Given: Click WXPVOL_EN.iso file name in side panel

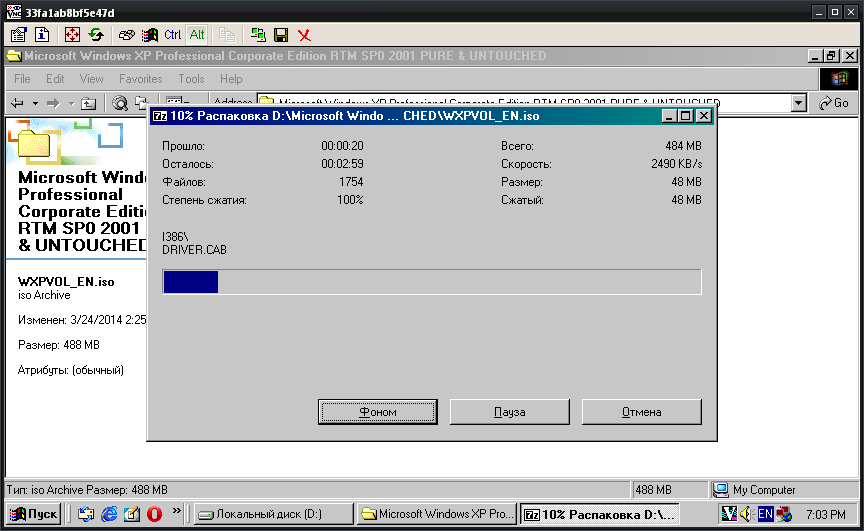Looking at the screenshot, I should click(66, 281).
